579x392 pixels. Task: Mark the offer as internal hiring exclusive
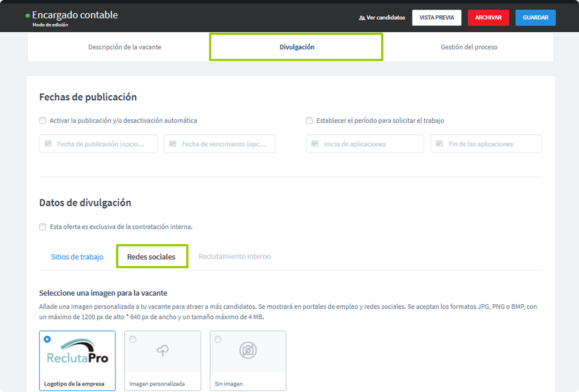point(43,227)
